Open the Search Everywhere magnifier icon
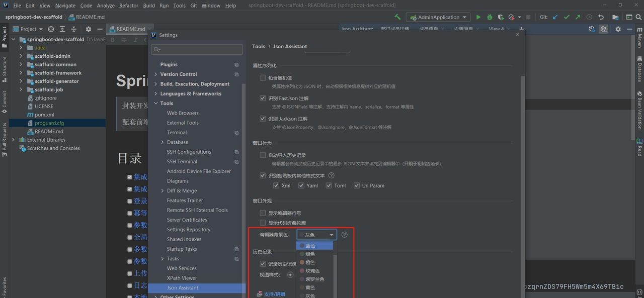This screenshot has height=298, width=644. (638, 17)
